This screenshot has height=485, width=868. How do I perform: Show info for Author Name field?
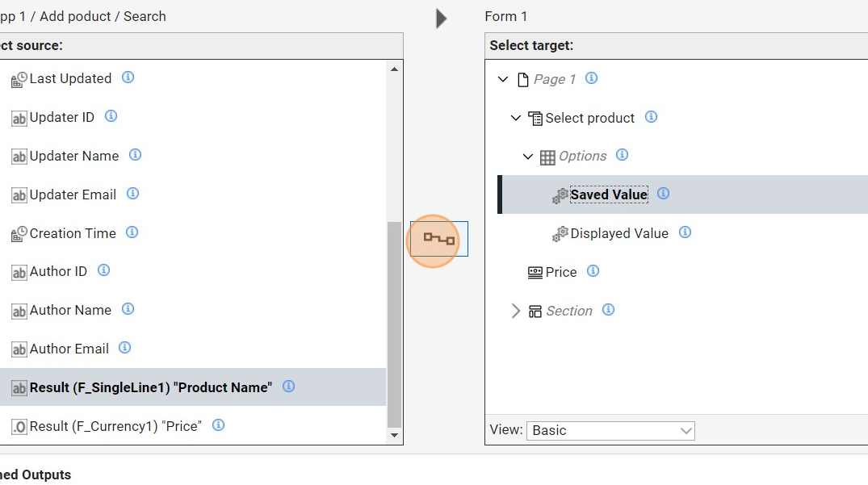(x=128, y=309)
